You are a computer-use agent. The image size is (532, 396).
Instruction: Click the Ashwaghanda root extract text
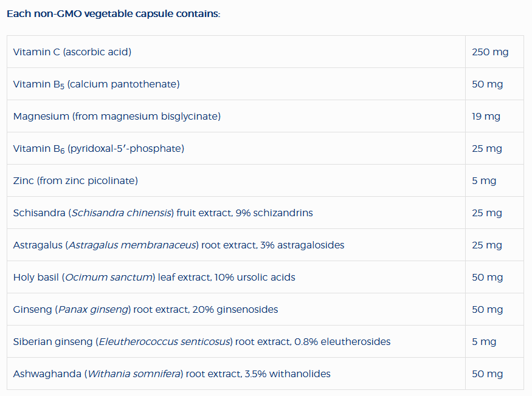coord(171,374)
